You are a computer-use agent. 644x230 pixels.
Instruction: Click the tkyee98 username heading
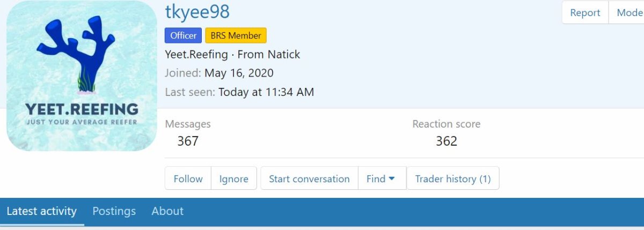tap(197, 12)
